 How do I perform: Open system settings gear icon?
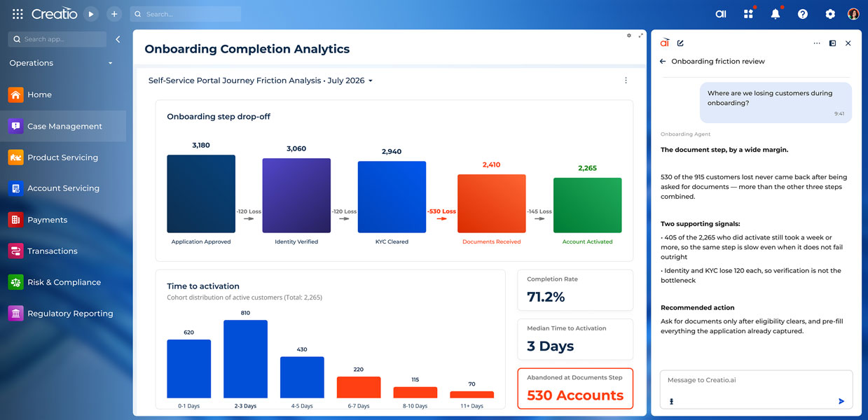click(830, 14)
